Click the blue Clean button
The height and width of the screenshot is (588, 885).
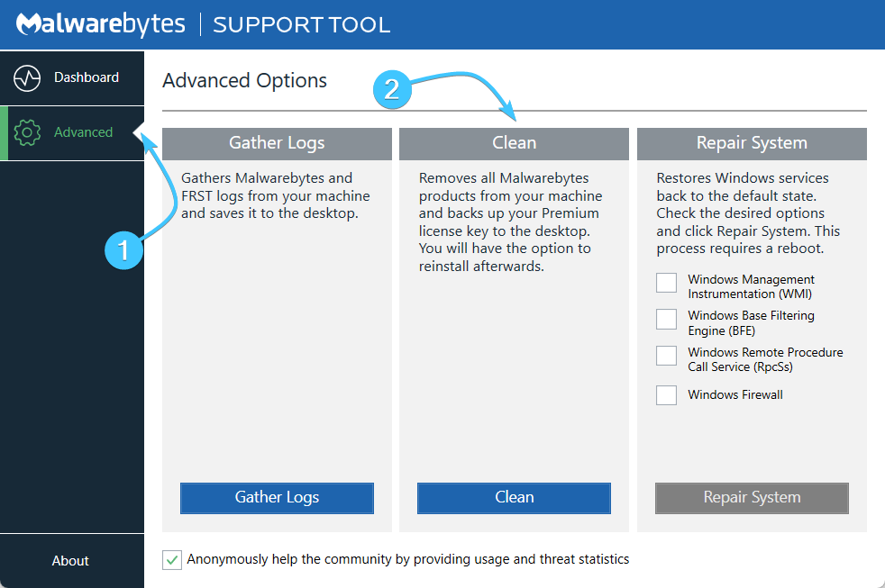[x=515, y=498]
